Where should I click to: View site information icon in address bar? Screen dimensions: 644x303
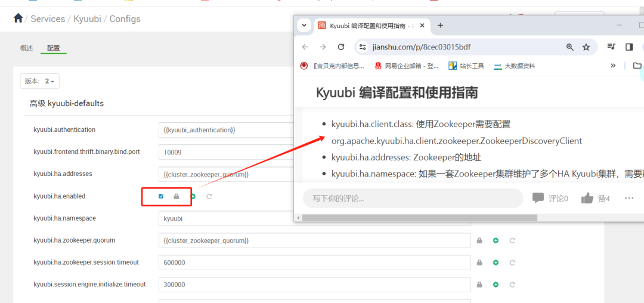pyautogui.click(x=363, y=47)
